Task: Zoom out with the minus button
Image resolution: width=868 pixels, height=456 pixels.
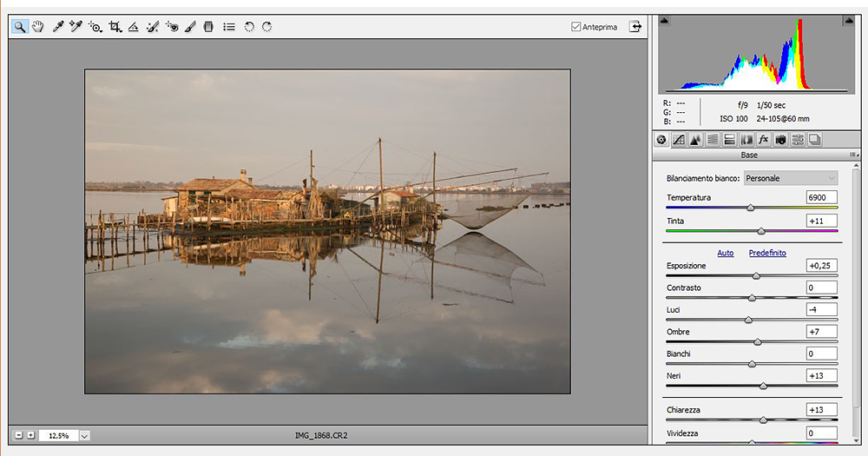Action: [x=19, y=435]
